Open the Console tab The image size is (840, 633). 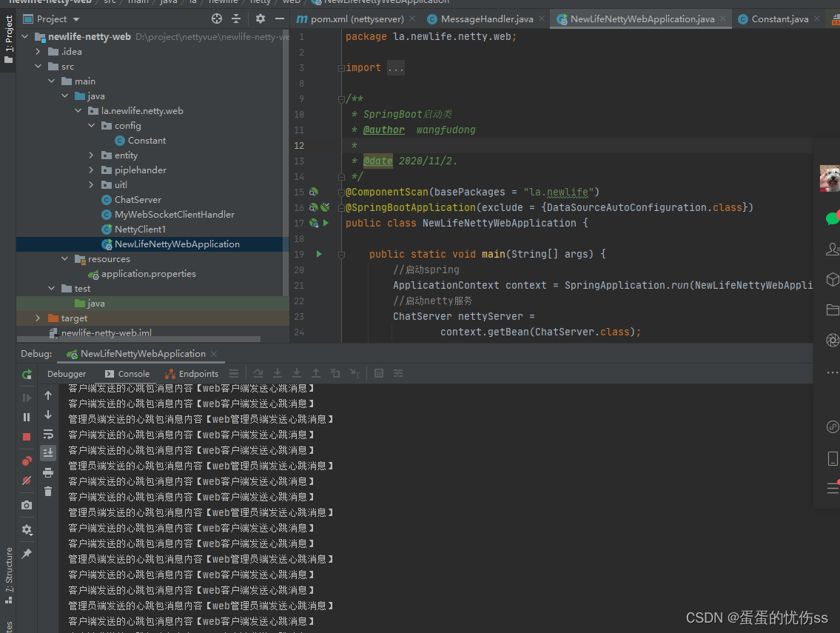point(127,374)
